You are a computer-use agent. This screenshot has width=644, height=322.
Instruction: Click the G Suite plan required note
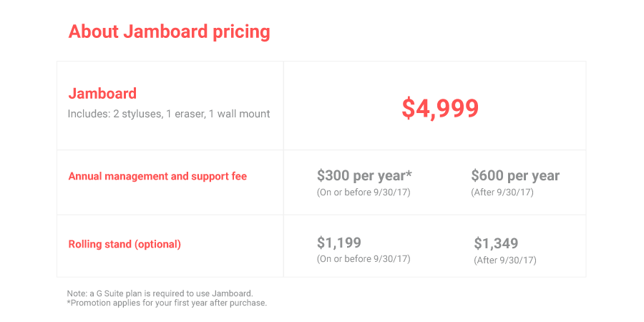160,293
